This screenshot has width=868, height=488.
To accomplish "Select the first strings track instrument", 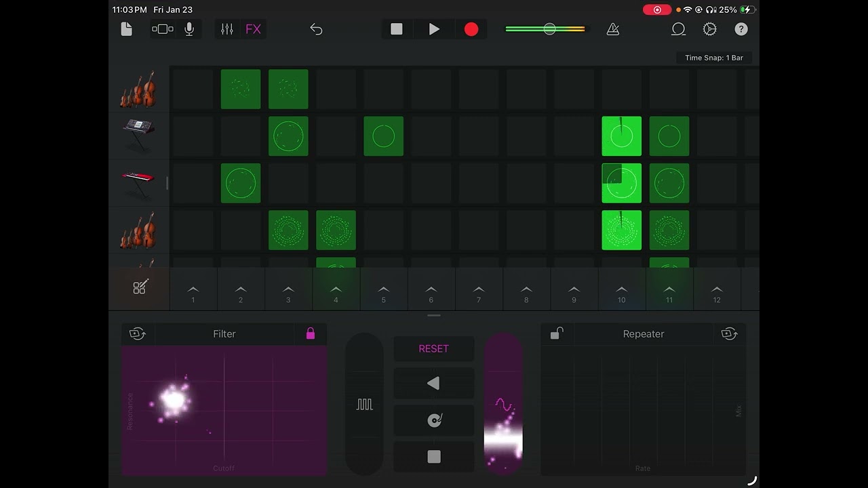I will pyautogui.click(x=139, y=89).
